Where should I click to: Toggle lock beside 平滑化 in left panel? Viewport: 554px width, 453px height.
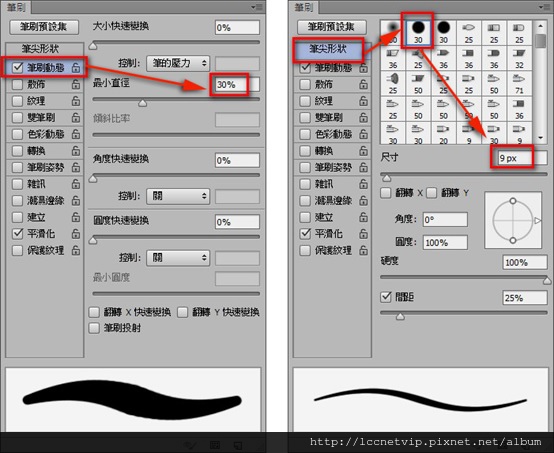(76, 234)
